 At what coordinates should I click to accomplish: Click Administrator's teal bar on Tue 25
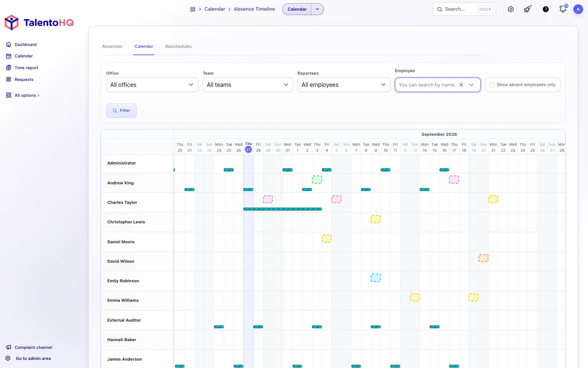(x=229, y=170)
